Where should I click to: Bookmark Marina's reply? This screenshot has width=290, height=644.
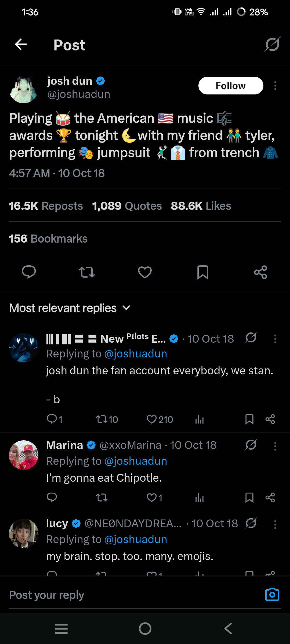coord(249,498)
